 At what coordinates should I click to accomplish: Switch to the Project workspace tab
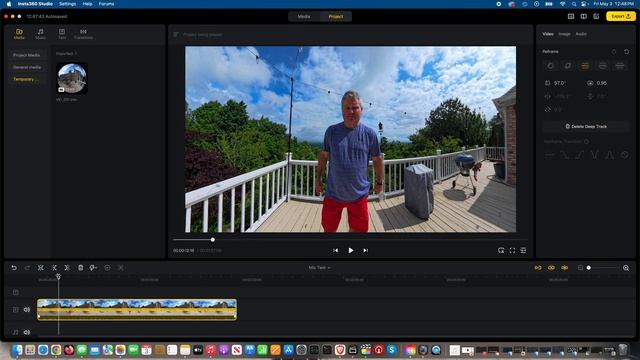tap(336, 16)
